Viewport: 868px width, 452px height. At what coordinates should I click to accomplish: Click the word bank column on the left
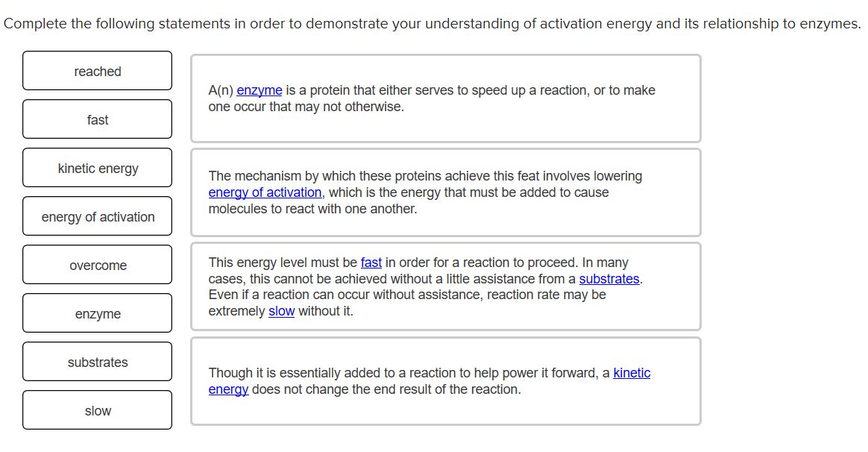(x=97, y=239)
